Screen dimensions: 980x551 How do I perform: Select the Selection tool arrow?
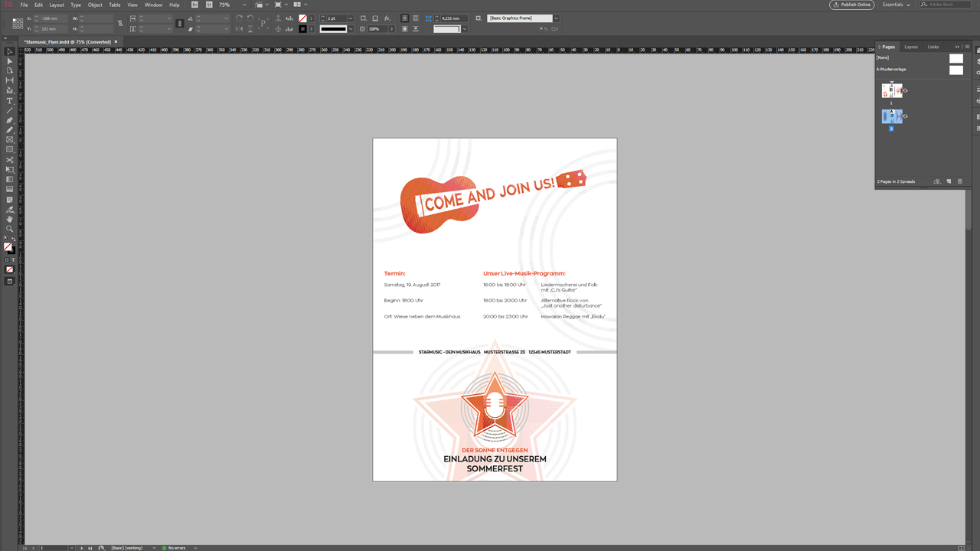coord(10,51)
